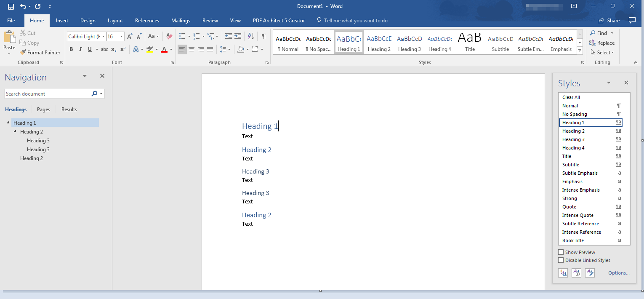Decrease the font size
Screen dimensions: 644x299
coord(139,37)
